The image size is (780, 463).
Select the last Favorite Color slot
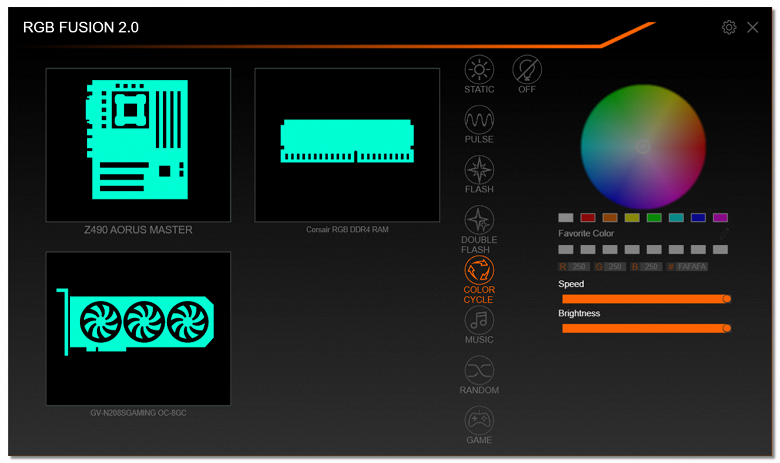pyautogui.click(x=720, y=249)
